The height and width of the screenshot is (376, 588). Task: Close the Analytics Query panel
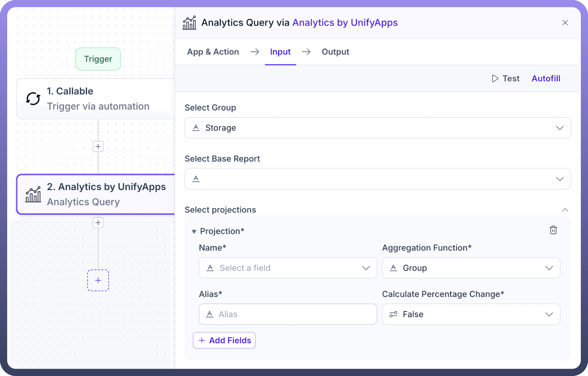pos(565,23)
